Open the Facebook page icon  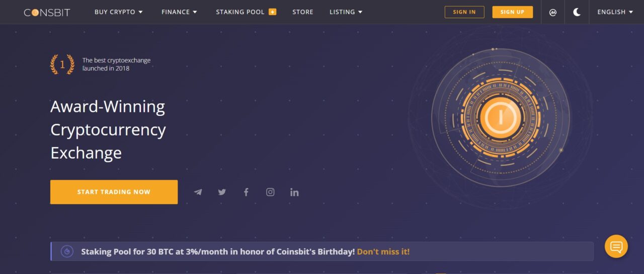click(x=246, y=192)
